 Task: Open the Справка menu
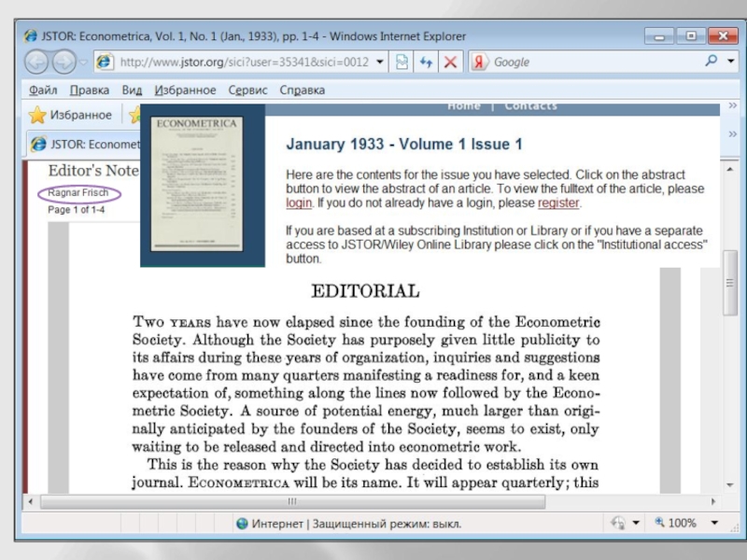pos(303,91)
